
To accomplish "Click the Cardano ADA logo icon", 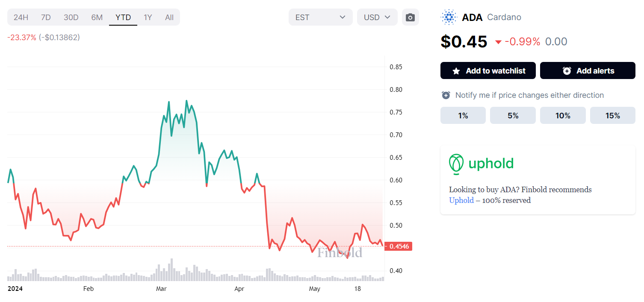I will coord(449,18).
